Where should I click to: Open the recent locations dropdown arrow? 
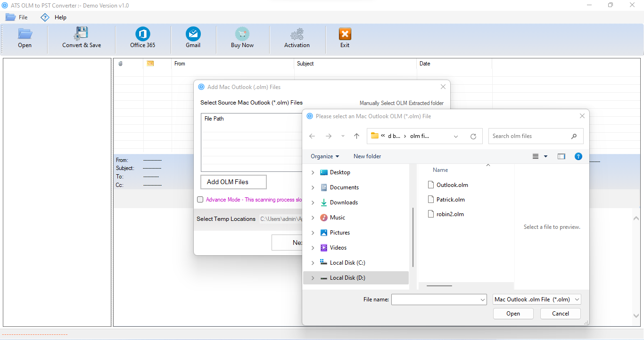pos(343,136)
